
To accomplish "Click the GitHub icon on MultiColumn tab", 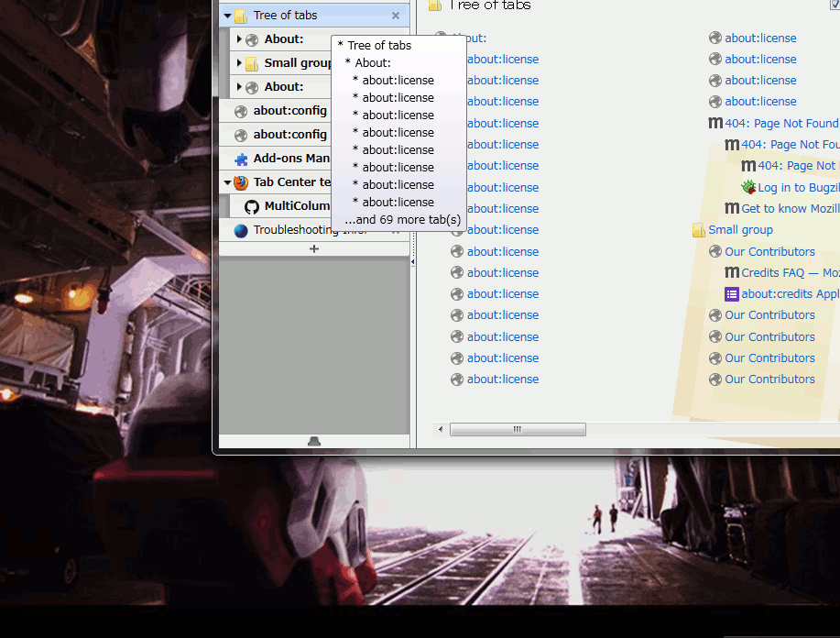I will coord(252,206).
